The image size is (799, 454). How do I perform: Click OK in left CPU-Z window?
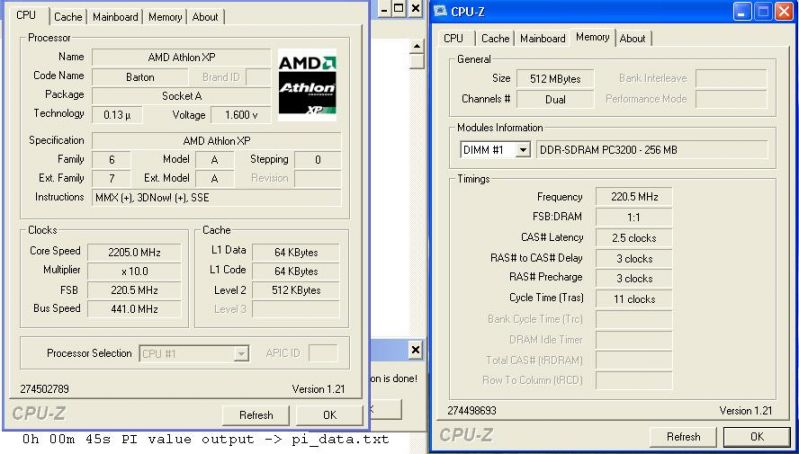tap(330, 415)
